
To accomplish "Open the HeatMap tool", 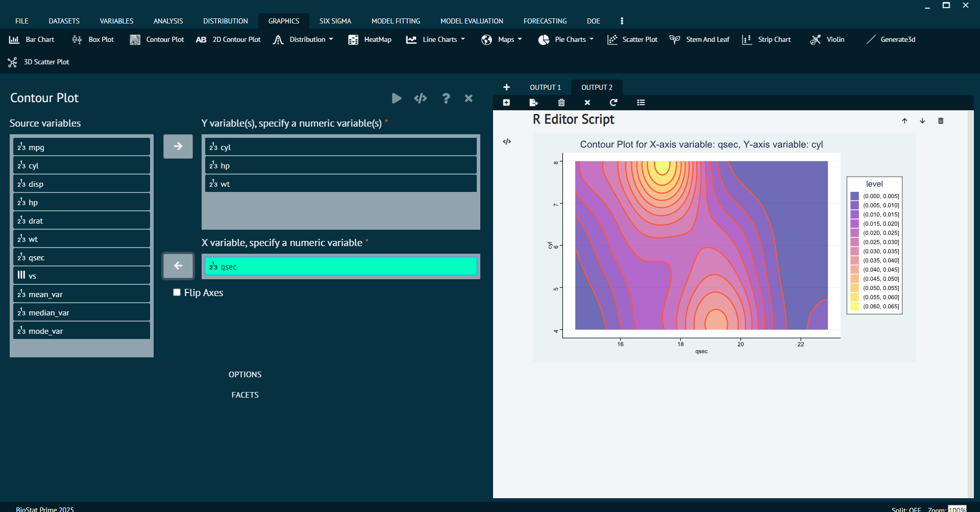I will point(370,39).
